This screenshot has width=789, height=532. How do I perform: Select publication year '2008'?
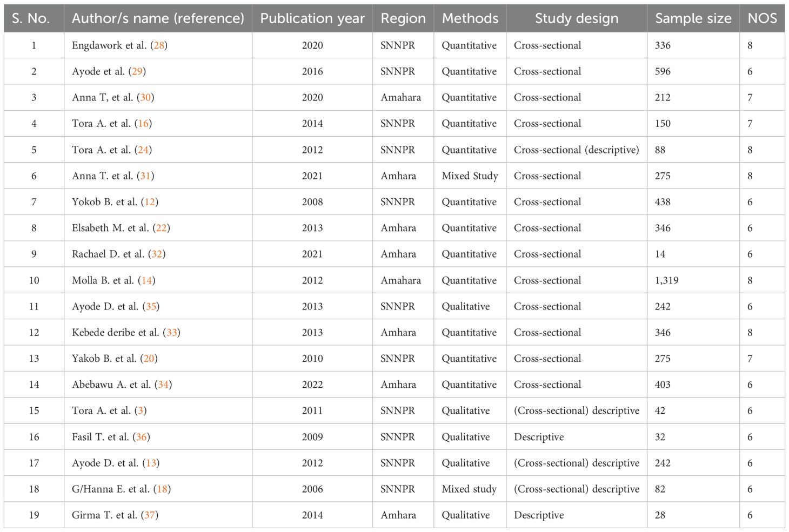coord(312,201)
